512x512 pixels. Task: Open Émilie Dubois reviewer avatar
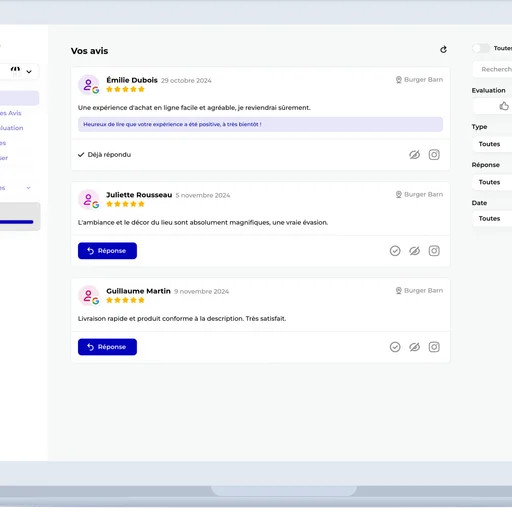(89, 85)
